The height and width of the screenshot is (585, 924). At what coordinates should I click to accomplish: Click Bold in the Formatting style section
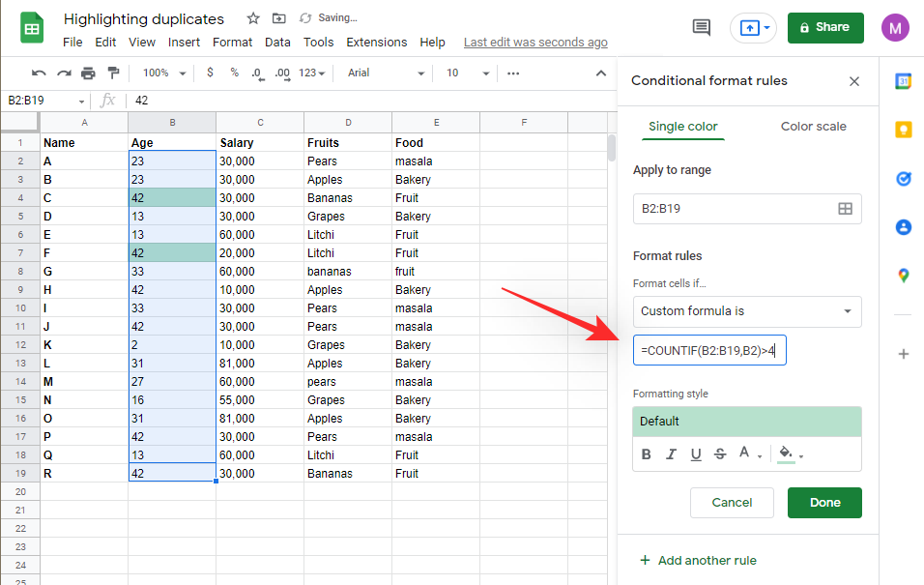coord(646,453)
